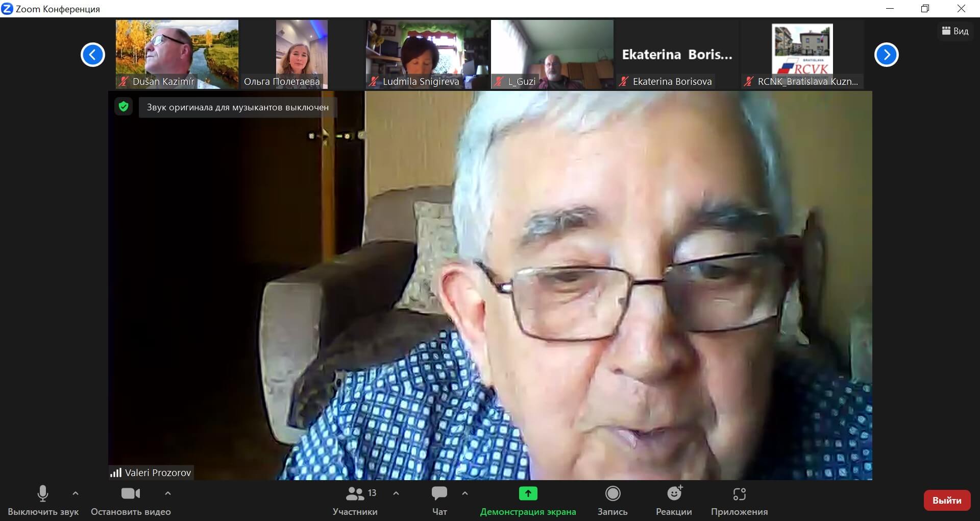The width and height of the screenshot is (980, 521).
Task: Expand video options arrow beside camera
Action: 168,493
